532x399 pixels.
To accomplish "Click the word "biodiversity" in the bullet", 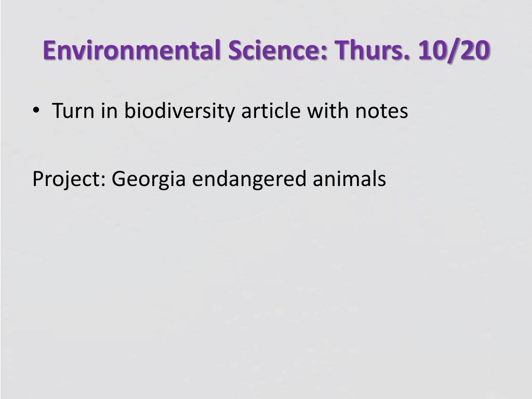I will pos(179,111).
